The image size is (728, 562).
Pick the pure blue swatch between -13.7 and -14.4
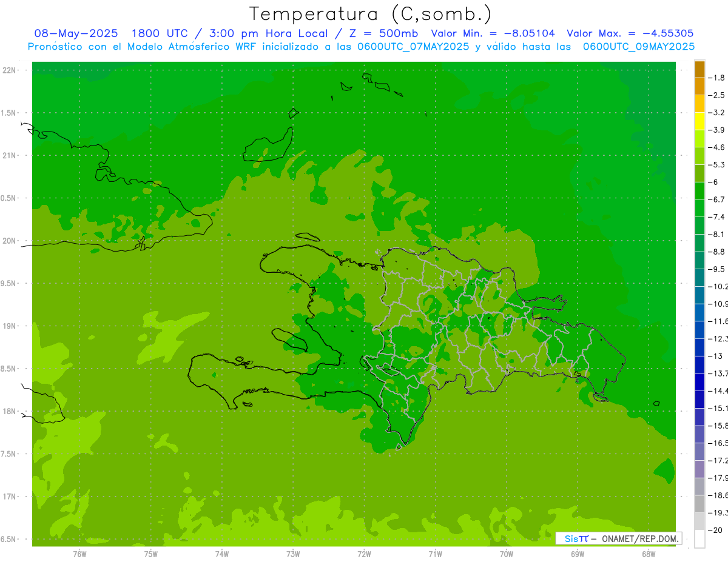[699, 382]
